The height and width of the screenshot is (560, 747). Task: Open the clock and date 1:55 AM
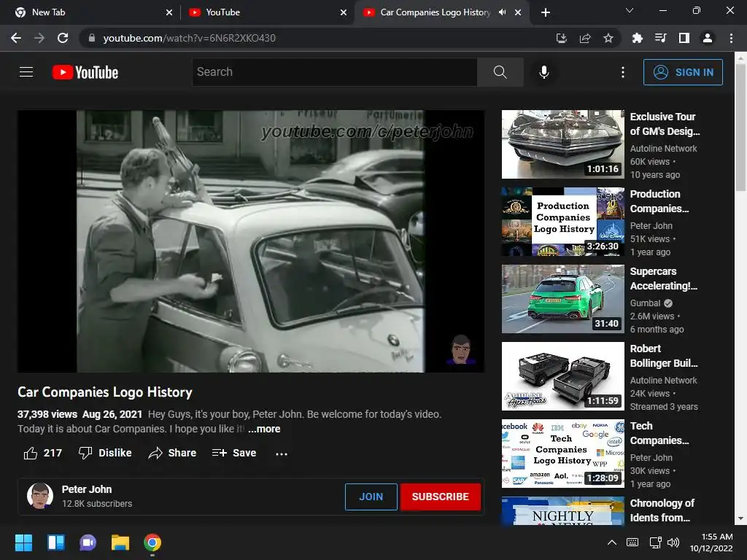[x=712, y=542]
